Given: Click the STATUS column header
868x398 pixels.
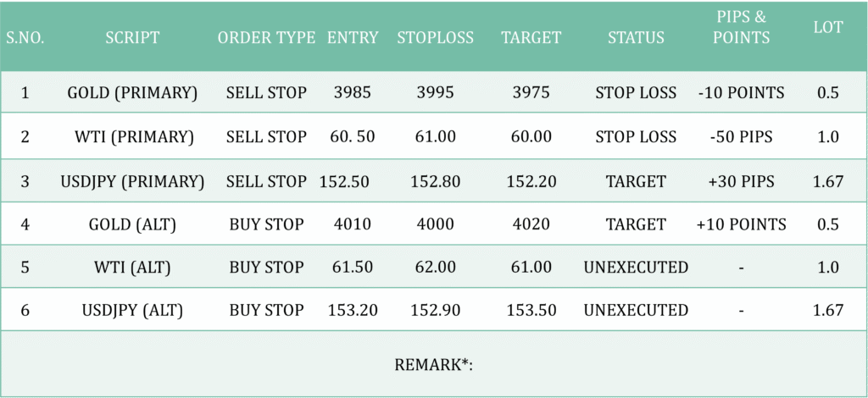Looking at the screenshot, I should [636, 38].
